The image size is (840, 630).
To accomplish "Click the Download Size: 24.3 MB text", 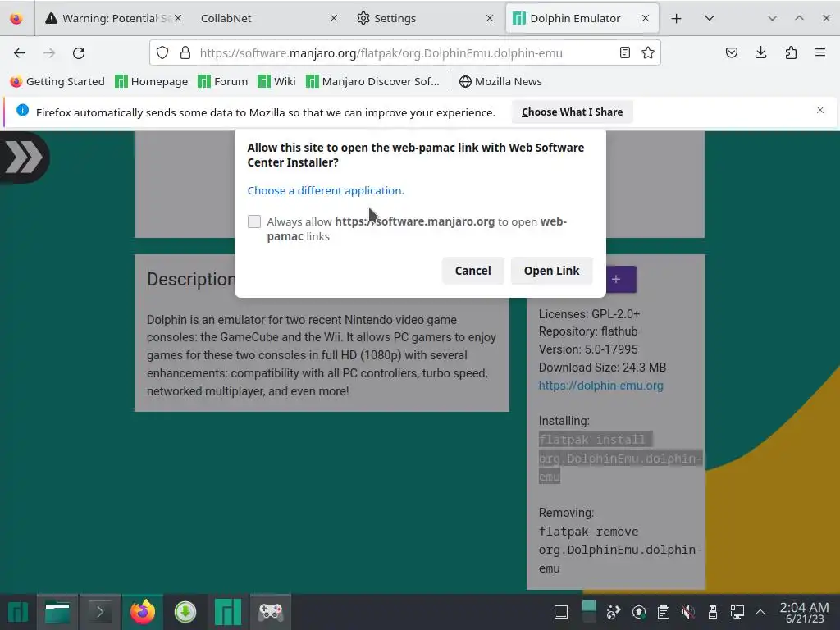I will click(x=602, y=367).
